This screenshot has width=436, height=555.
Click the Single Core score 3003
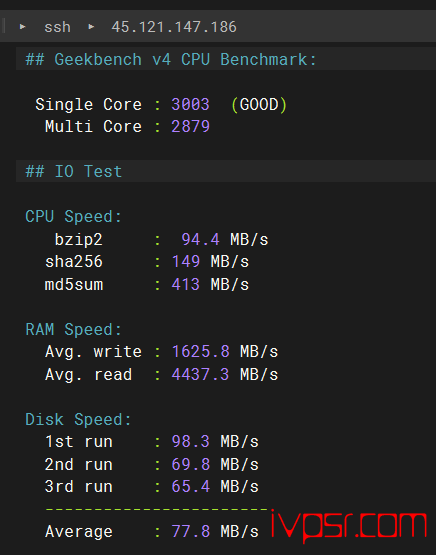(190, 104)
